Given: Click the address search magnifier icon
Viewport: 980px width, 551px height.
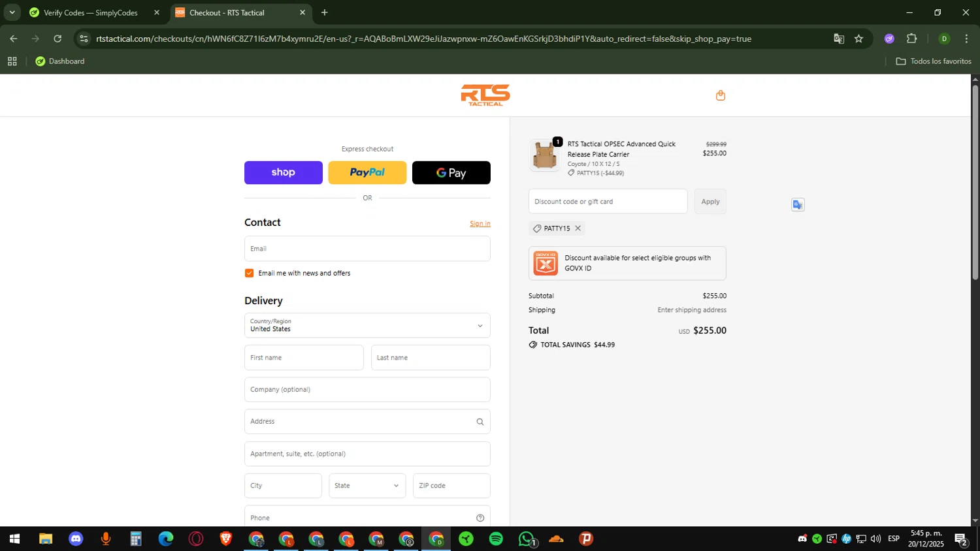Looking at the screenshot, I should pos(480,422).
